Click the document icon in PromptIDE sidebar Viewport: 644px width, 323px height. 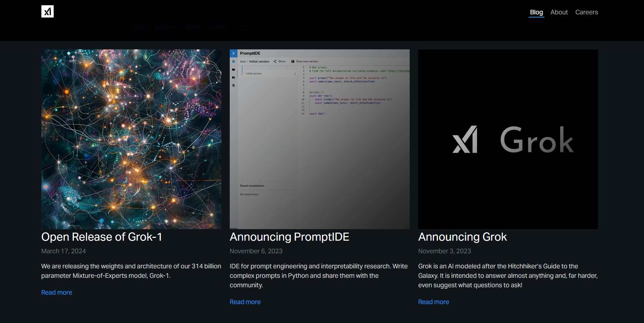coord(234,85)
